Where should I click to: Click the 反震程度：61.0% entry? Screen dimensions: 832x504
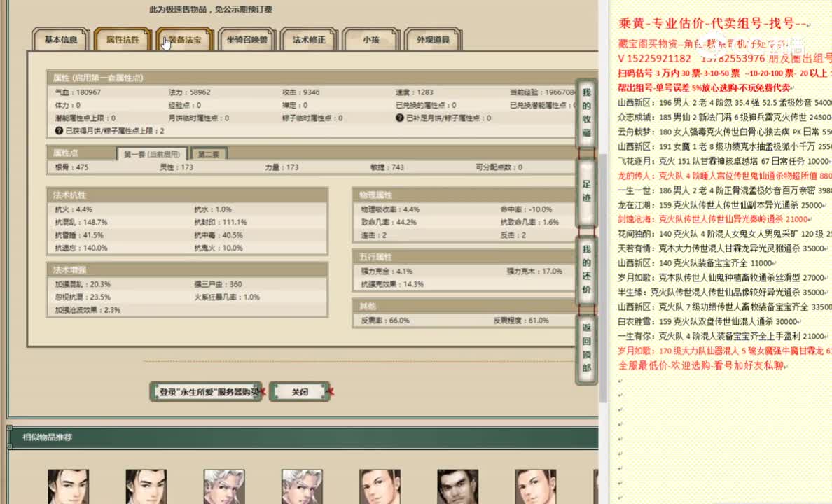pos(521,321)
